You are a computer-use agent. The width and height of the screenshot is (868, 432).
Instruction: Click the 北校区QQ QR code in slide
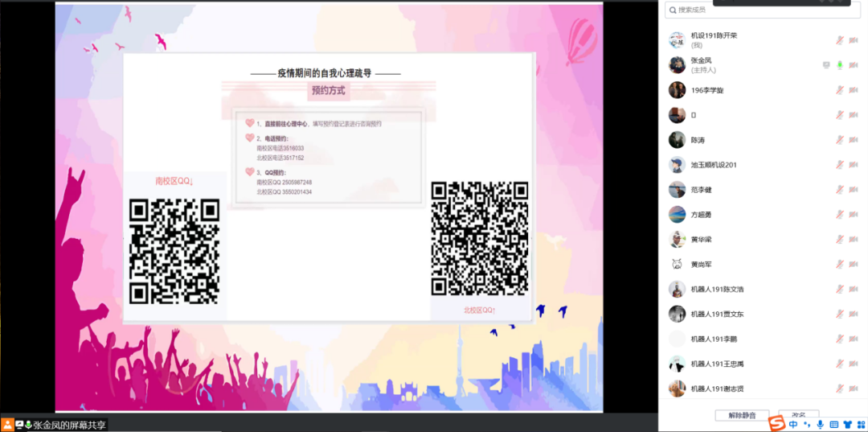[x=479, y=238]
